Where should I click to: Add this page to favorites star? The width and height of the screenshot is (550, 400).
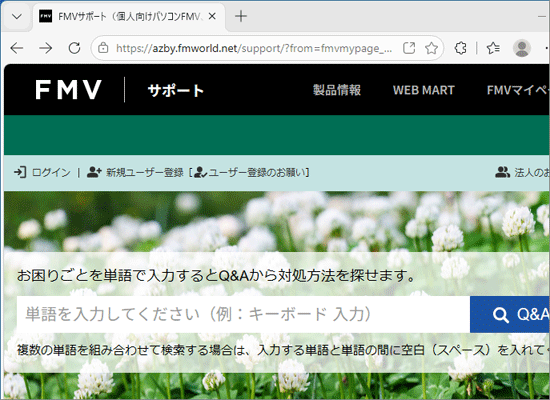[x=431, y=48]
